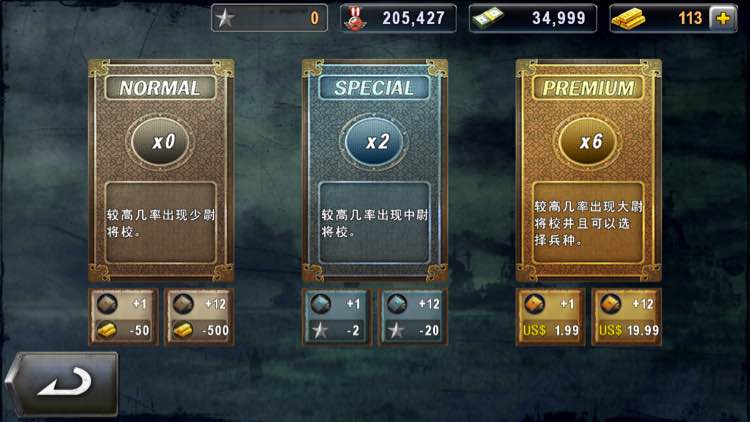Tap the red medal points icon

pos(355,19)
